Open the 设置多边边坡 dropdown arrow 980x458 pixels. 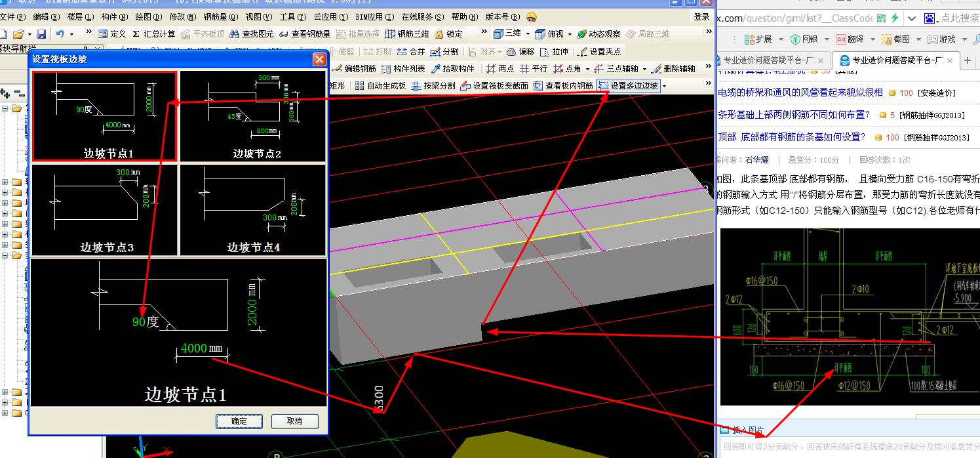click(x=664, y=86)
